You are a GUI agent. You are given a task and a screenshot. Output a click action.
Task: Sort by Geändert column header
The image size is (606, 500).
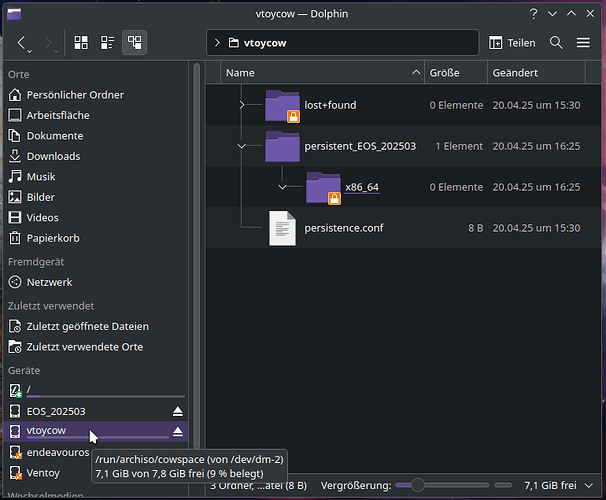(x=536, y=73)
